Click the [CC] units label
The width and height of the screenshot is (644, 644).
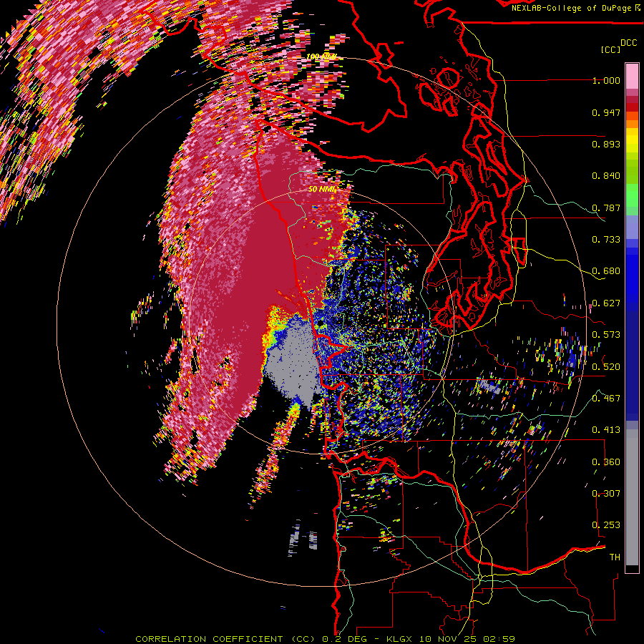click(610, 49)
